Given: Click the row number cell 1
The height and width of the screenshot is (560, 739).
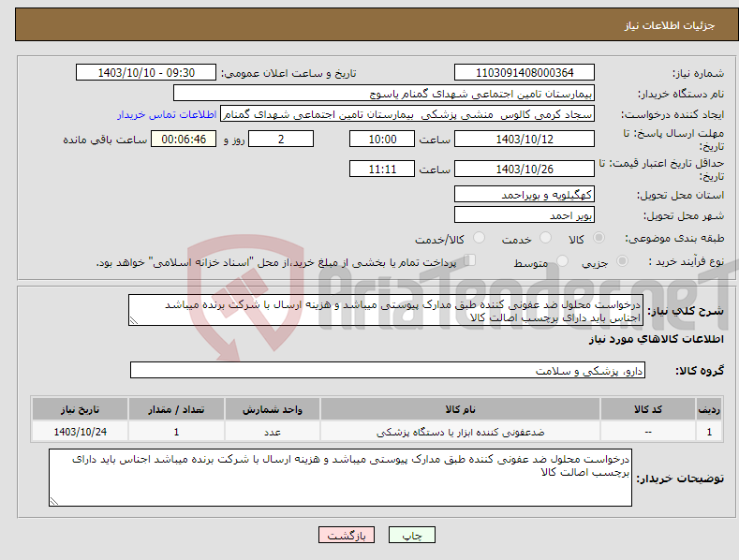Looking at the screenshot, I should pos(709,432).
